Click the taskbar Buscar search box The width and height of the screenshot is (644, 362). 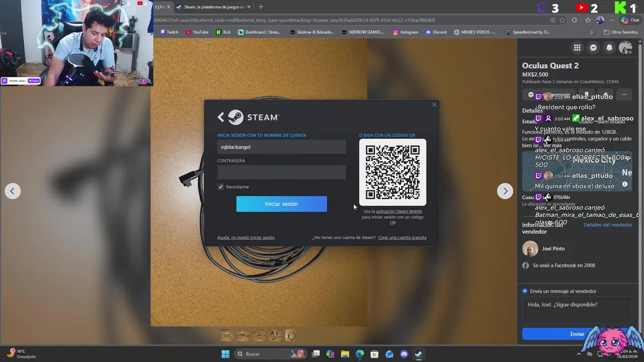coord(272,354)
